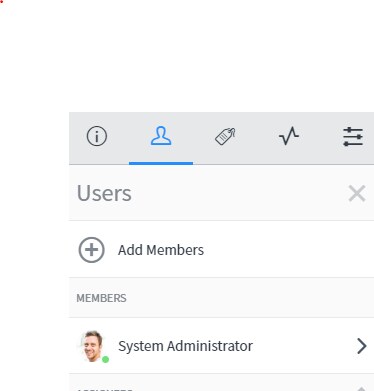
Task: Open the settings sliders icon tab
Action: coord(353,136)
